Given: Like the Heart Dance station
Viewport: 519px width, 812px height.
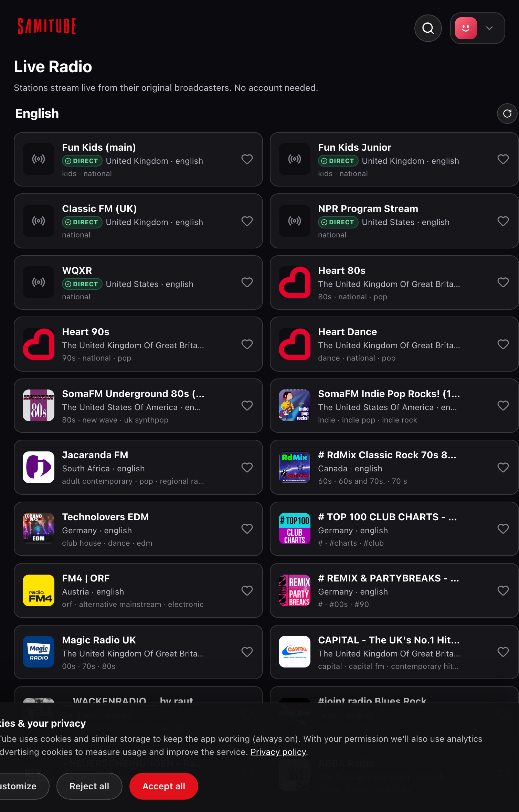Looking at the screenshot, I should [x=503, y=344].
